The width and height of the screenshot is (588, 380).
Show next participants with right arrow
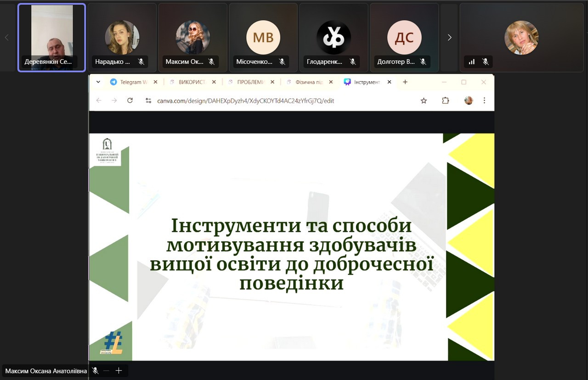pyautogui.click(x=449, y=38)
